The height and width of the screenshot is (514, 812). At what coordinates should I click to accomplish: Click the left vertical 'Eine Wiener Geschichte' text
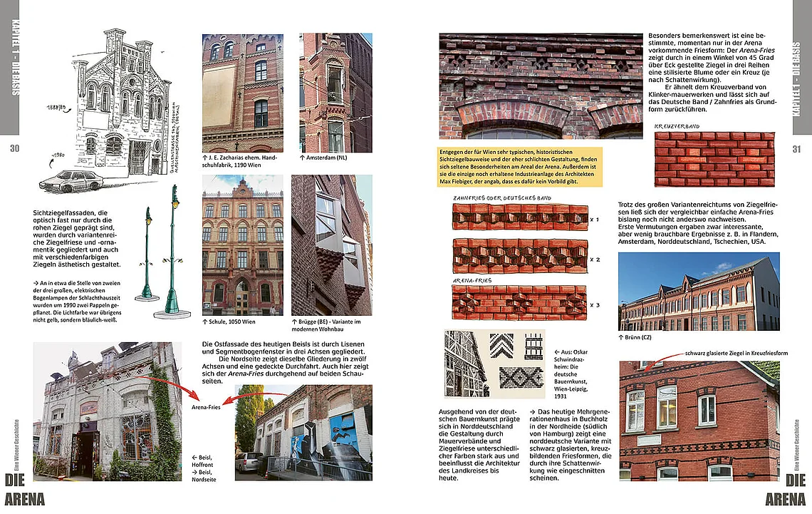[x=16, y=445]
